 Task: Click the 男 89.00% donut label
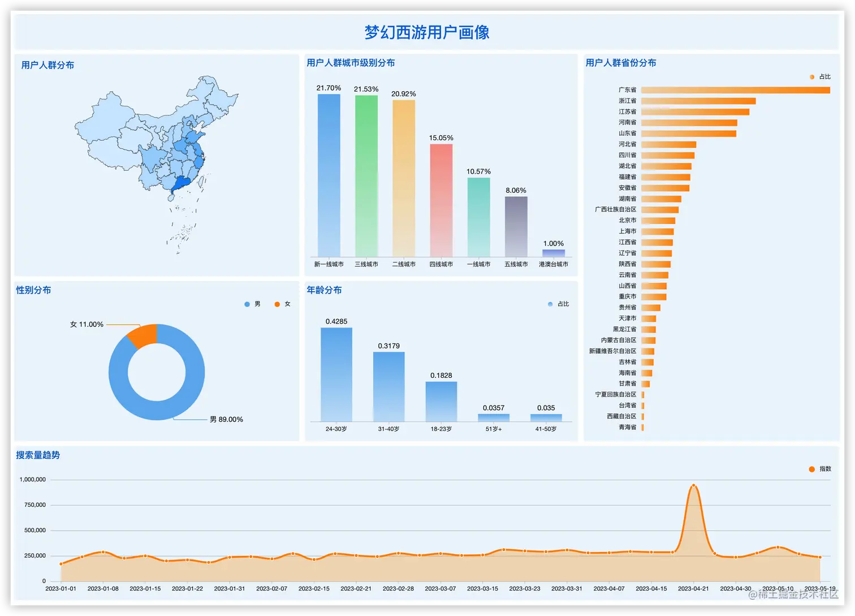(x=226, y=420)
